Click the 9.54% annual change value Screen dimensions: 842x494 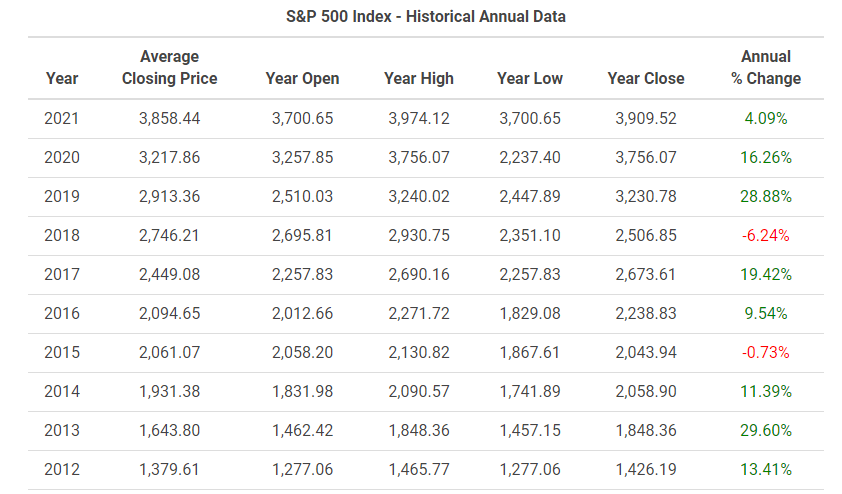pyautogui.click(x=766, y=314)
